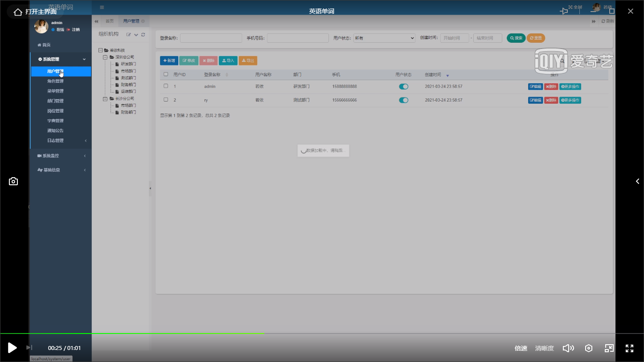Screen dimensions: 644x362
Task: Select 测试部门 in the tree
Action: pos(128,78)
